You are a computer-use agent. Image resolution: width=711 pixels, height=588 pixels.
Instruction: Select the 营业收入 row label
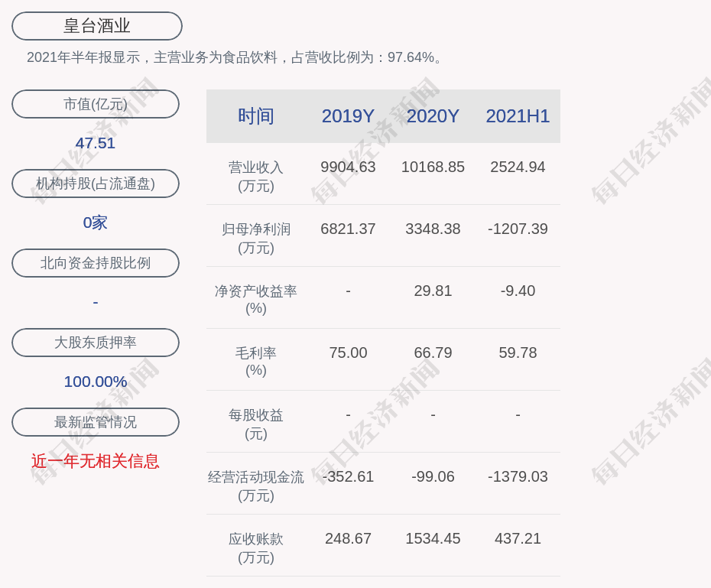click(256, 177)
